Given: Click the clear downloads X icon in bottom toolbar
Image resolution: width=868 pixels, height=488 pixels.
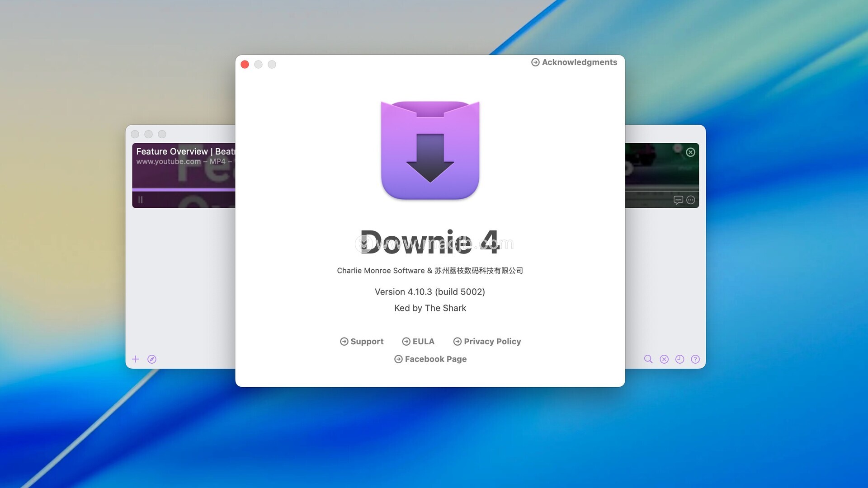Looking at the screenshot, I should click(x=664, y=359).
